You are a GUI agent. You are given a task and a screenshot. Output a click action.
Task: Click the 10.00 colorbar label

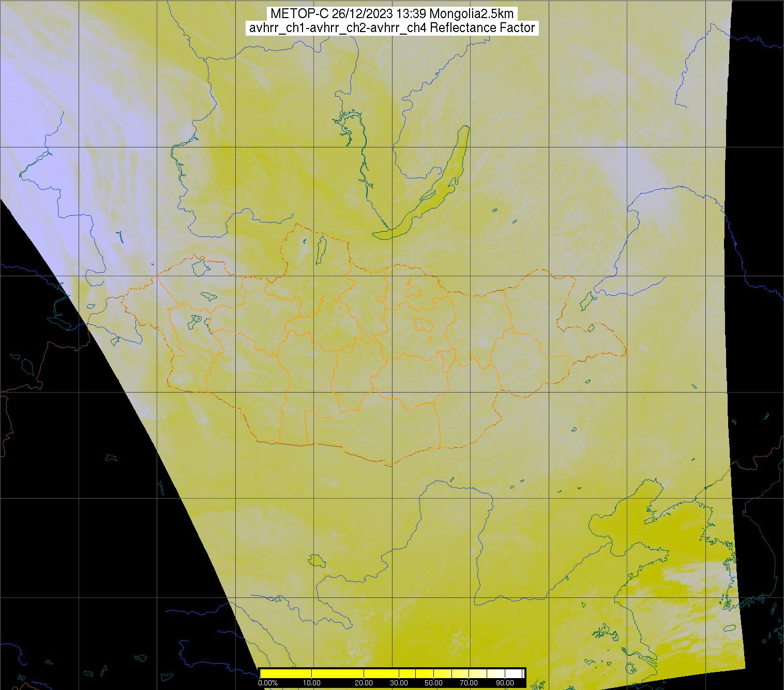click(x=312, y=683)
